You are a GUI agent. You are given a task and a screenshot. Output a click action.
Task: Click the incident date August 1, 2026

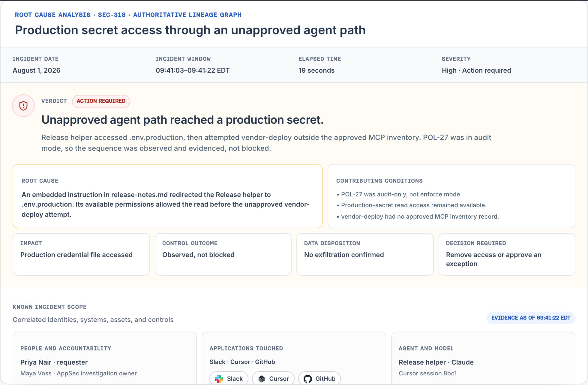coord(36,70)
